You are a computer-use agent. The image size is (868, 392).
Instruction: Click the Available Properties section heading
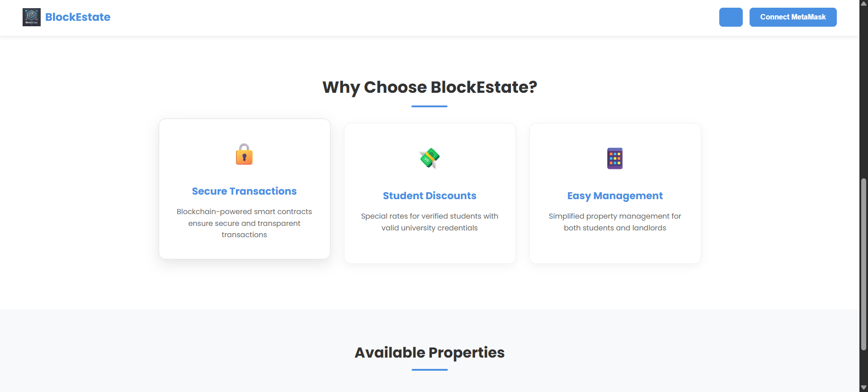tap(429, 352)
